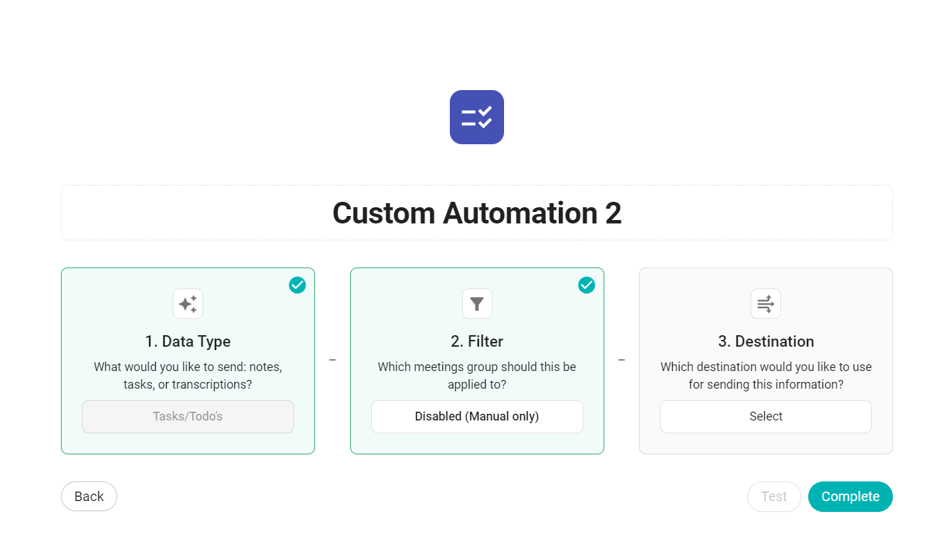Select the "1. Data Type" step heading
Viewport: 941px width, 560px height.
(188, 341)
